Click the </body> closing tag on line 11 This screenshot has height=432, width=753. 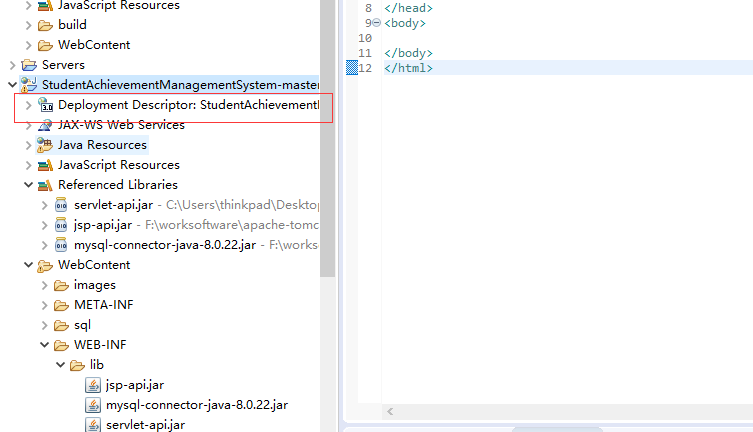coord(408,53)
